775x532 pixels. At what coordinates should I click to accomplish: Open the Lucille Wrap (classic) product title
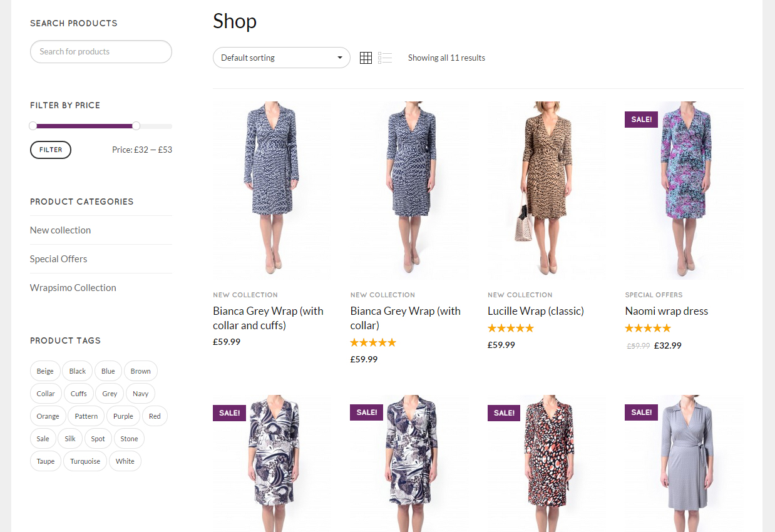535,311
